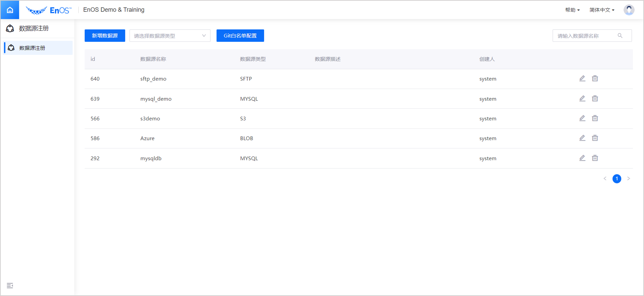
Task: Collapse the sidebar using bottom-left icon
Action: coord(10,286)
